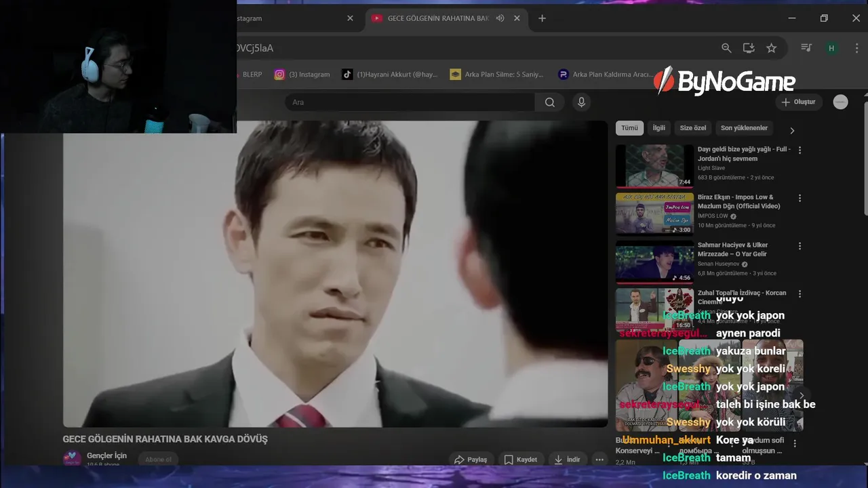Open the media control icon in the toolbar
868x488 pixels.
[806, 48]
